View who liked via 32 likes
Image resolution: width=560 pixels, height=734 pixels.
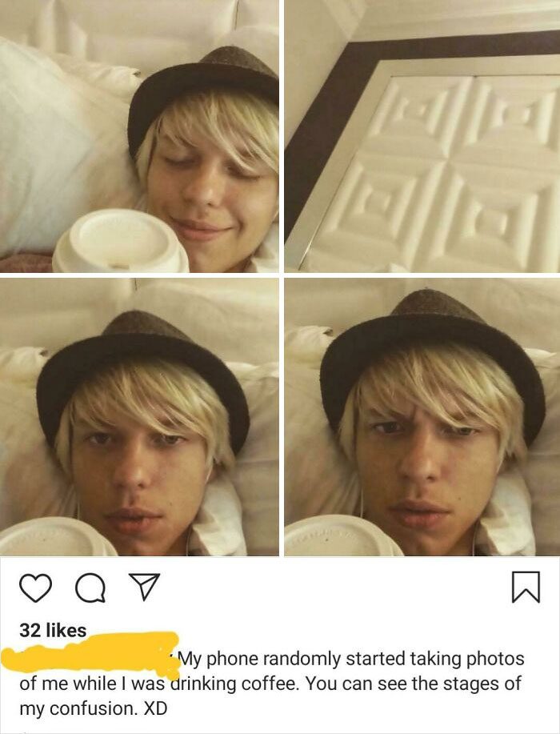[x=53, y=630]
